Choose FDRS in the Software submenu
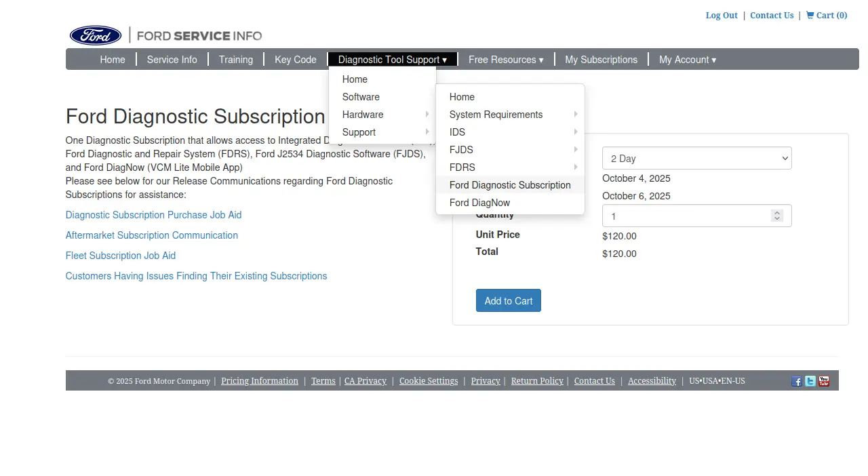Screen dimensions: 868x476 [462, 167]
